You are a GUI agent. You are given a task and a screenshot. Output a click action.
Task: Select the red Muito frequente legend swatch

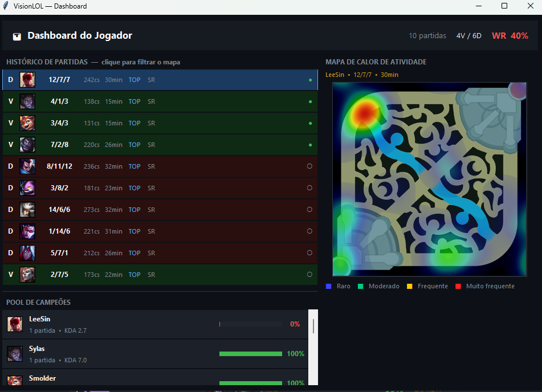tap(458, 286)
